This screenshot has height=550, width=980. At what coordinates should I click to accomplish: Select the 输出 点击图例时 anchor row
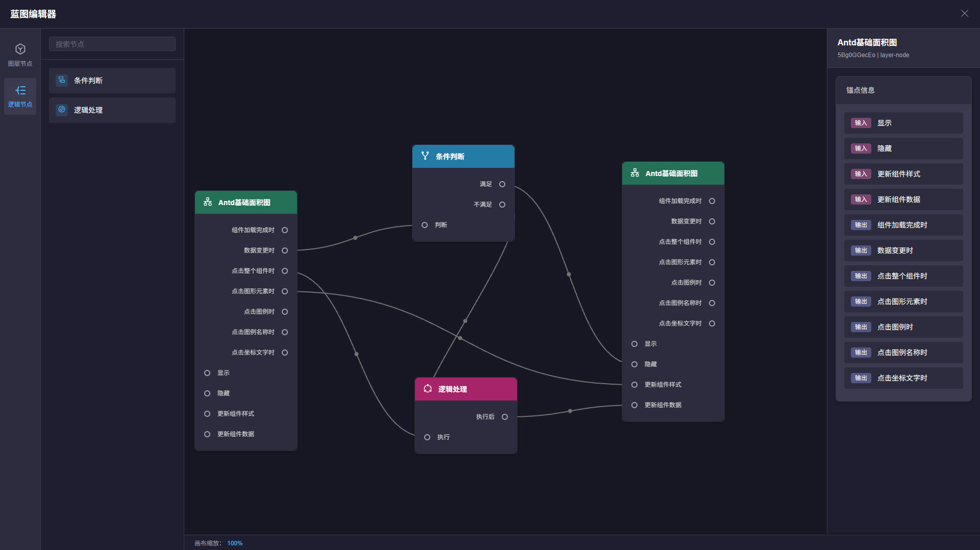[903, 327]
